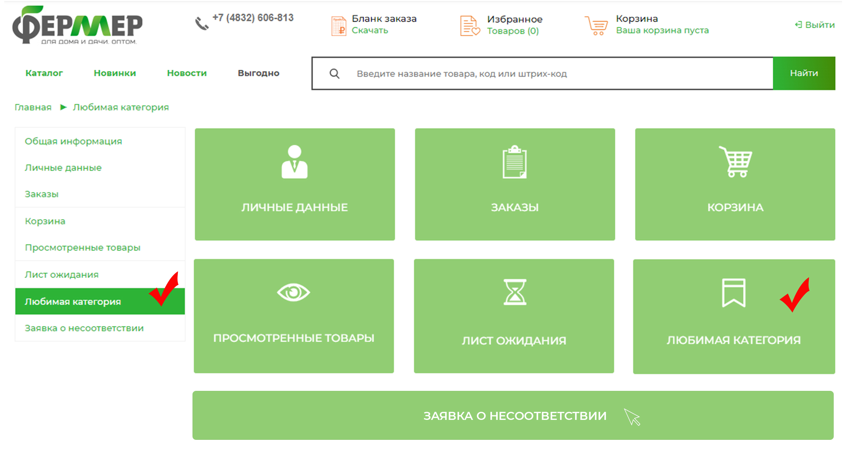
Task: Click the magnifier icon in search box
Action: coord(334,73)
